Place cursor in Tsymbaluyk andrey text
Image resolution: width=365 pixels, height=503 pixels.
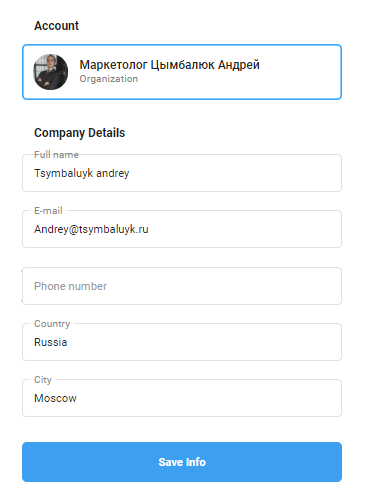pyautogui.click(x=82, y=173)
